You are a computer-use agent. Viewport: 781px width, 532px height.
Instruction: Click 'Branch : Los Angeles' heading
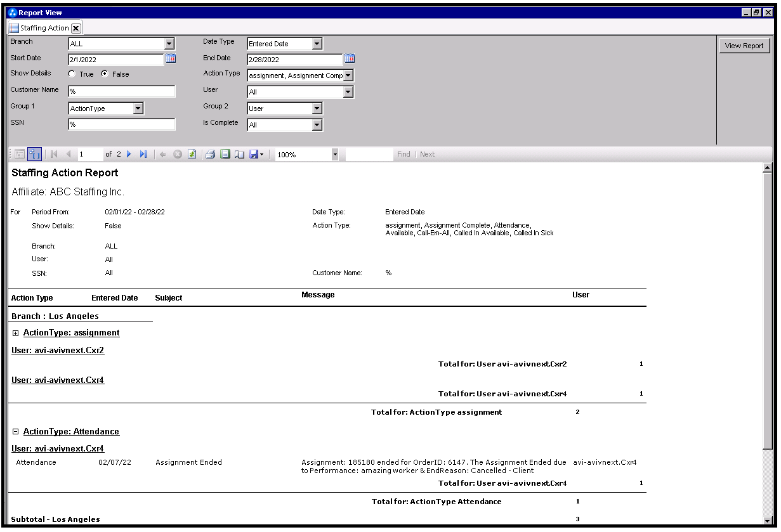tap(55, 316)
